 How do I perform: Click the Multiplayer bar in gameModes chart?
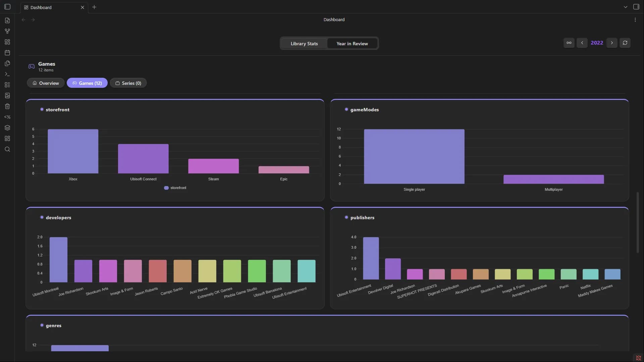[x=554, y=179]
